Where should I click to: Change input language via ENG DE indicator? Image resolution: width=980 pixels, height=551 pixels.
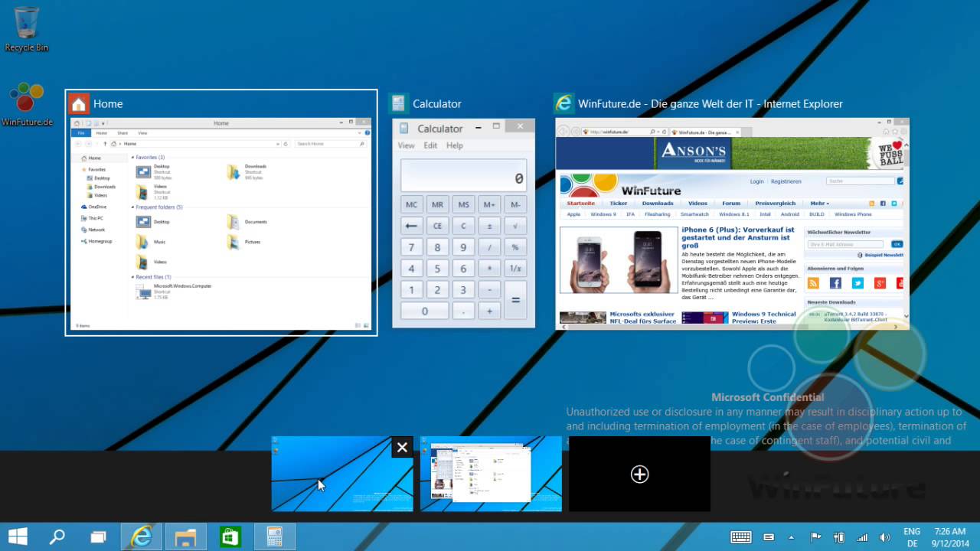click(912, 536)
